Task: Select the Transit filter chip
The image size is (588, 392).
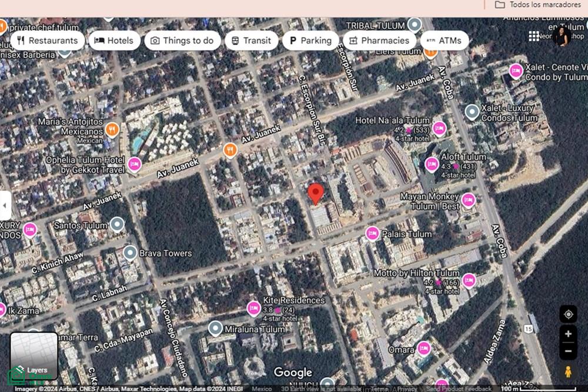Action: (252, 41)
